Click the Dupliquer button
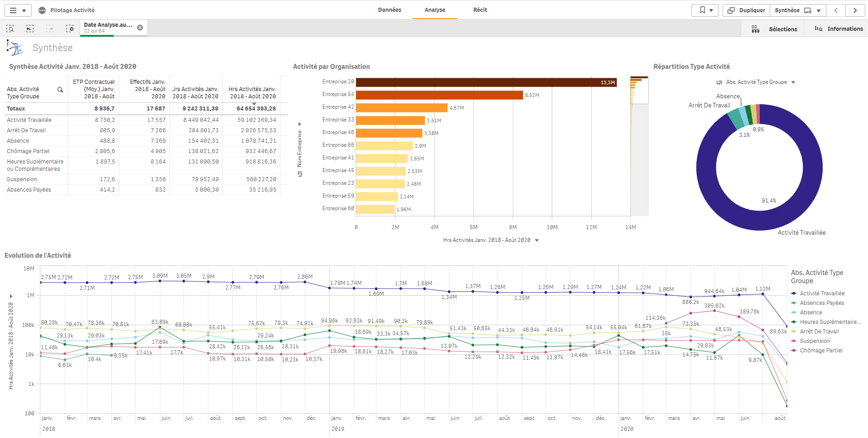The image size is (868, 438). click(746, 10)
